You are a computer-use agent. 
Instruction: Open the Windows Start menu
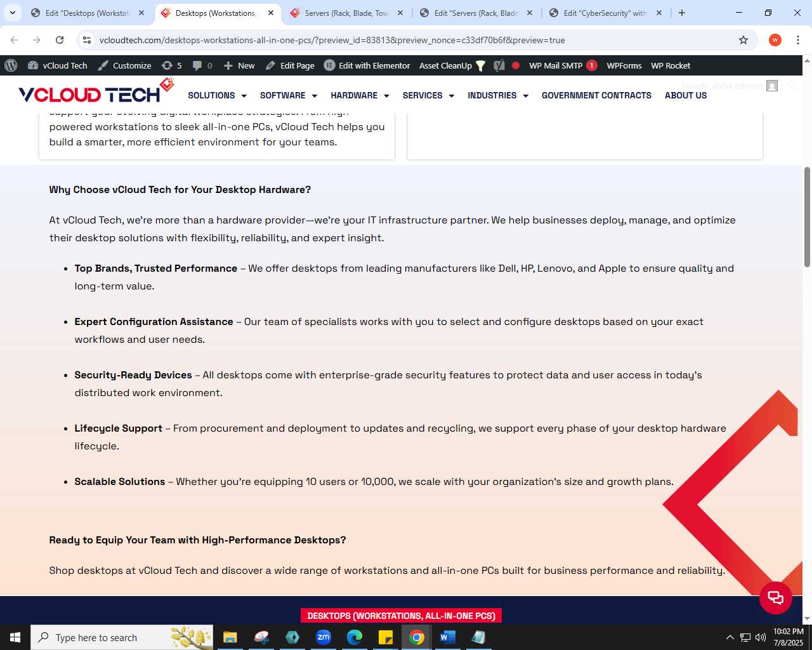point(15,637)
